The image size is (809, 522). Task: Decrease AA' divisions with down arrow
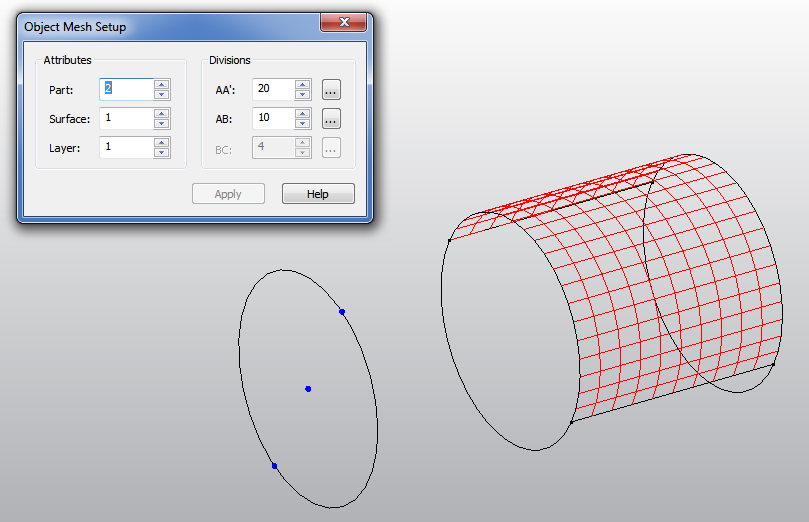(303, 94)
